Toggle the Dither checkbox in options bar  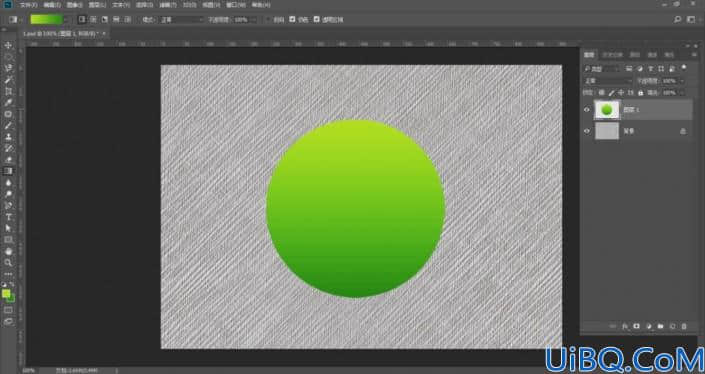pyautogui.click(x=293, y=20)
